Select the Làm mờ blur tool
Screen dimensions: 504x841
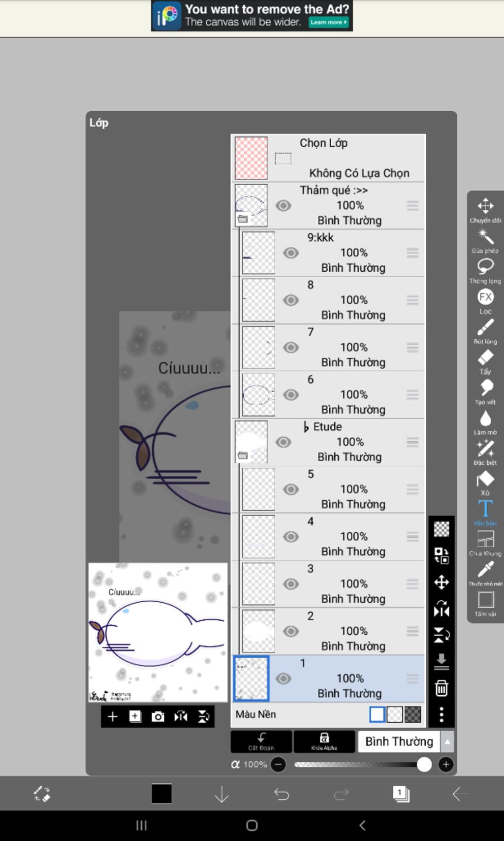coord(485,422)
